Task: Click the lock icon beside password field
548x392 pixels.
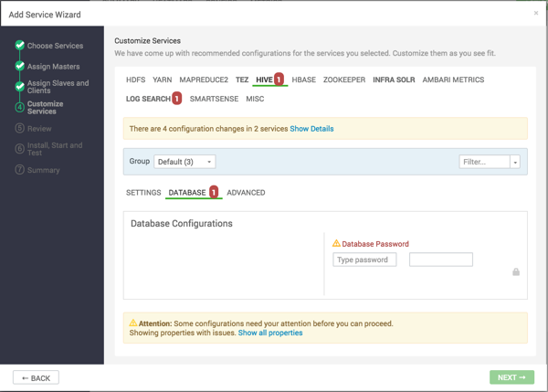Action: pyautogui.click(x=516, y=272)
